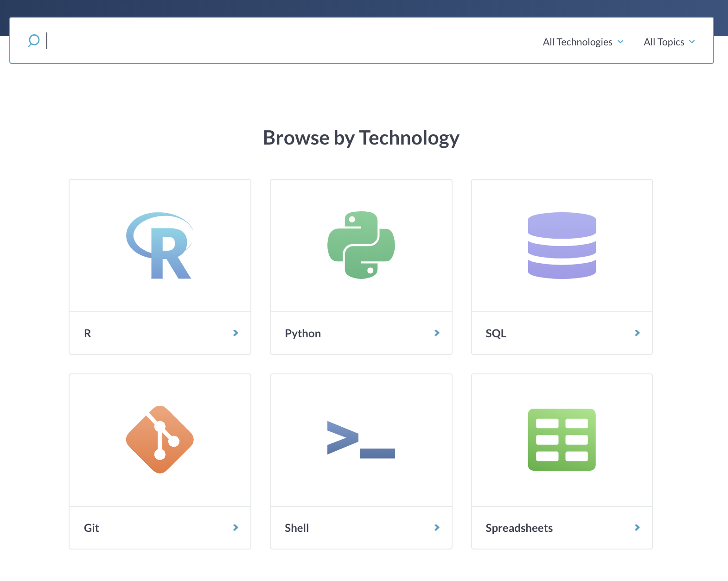Screen dimensions: 728x581
Task: Open the Spreadsheets technology link
Action: tap(562, 528)
